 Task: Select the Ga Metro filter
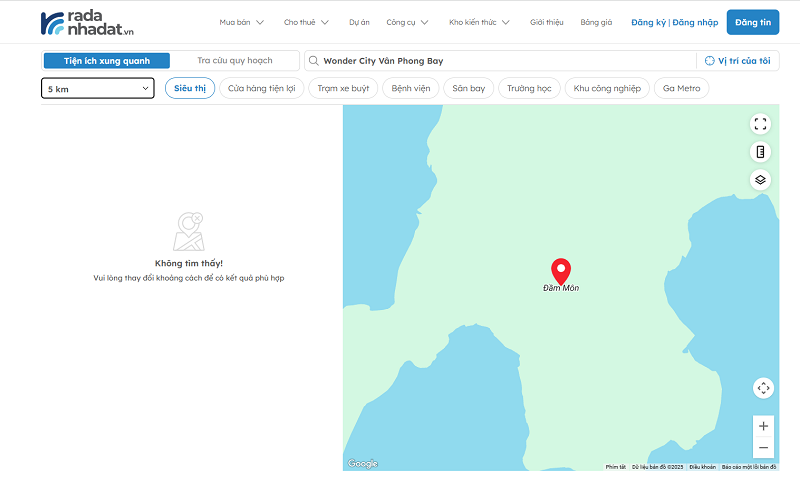click(x=682, y=88)
